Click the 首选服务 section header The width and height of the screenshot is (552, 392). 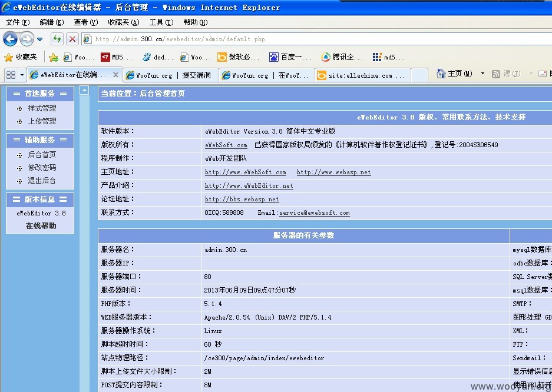[x=40, y=94]
